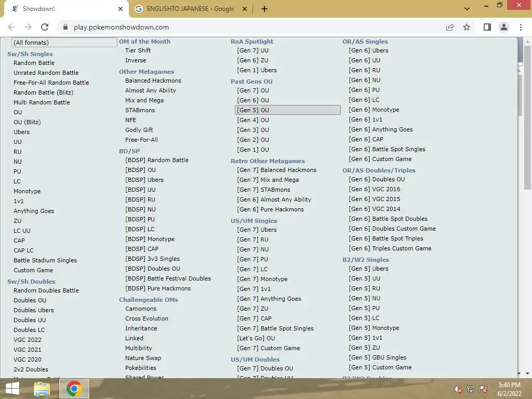Open a new browser tab

coord(264,9)
